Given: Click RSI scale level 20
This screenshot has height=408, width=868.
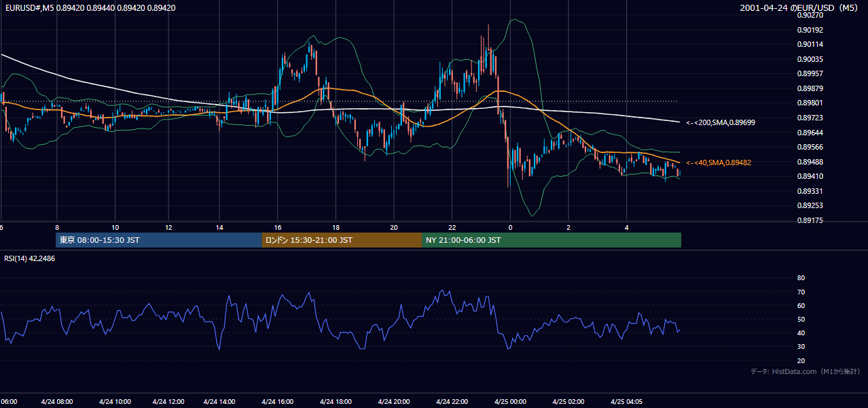Looking at the screenshot, I should [801, 360].
